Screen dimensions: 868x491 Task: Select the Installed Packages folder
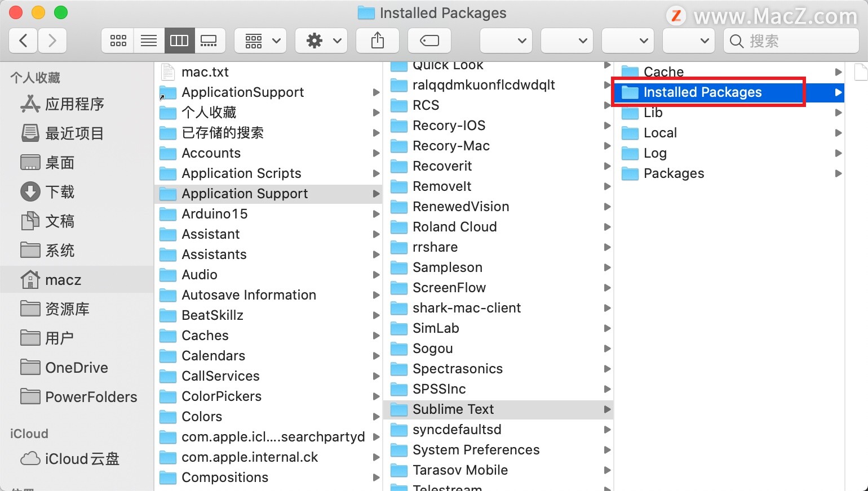[729, 92]
